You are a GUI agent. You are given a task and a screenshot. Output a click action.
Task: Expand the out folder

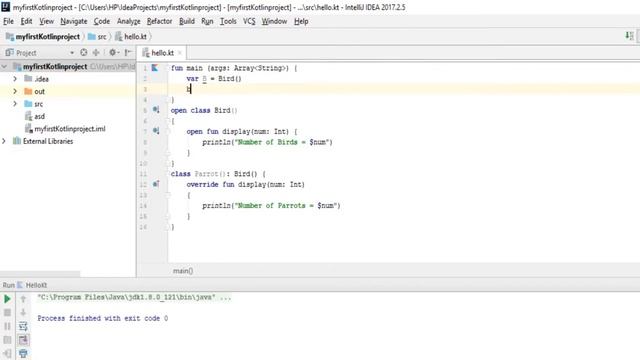[x=15, y=91]
